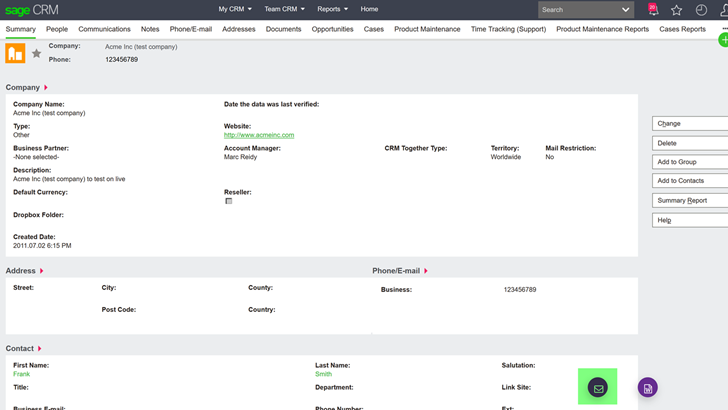Open favorites star in top bar
728x410 pixels.
pos(676,10)
